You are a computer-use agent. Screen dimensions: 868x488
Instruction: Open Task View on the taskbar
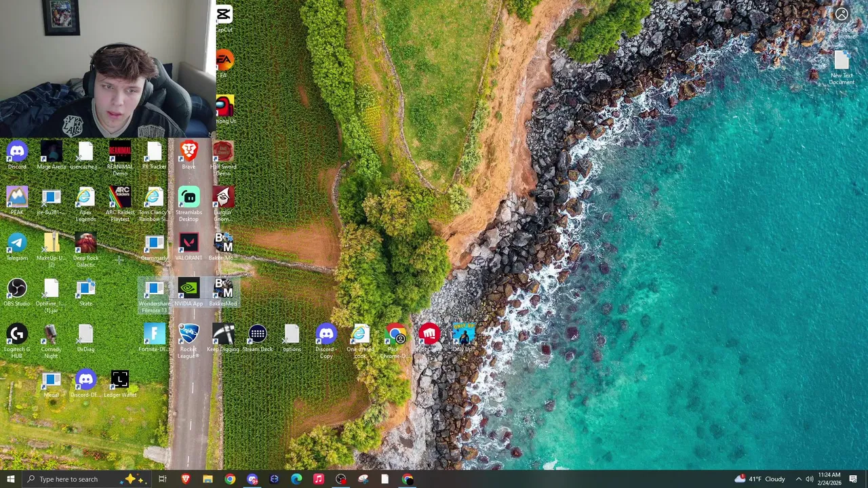click(x=163, y=479)
